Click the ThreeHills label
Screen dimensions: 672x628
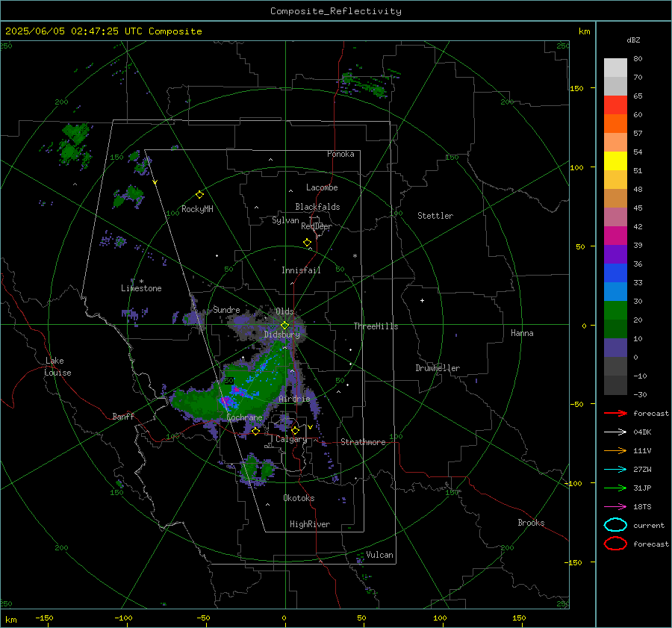(376, 326)
